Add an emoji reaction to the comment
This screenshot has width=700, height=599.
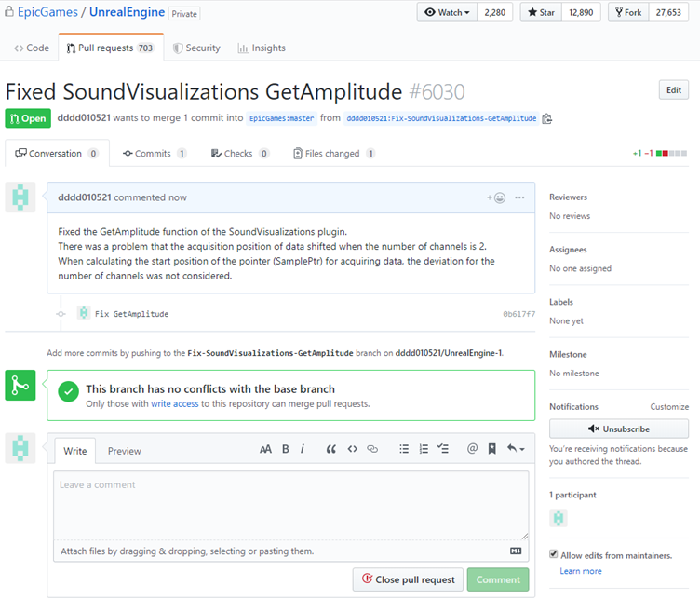point(496,197)
